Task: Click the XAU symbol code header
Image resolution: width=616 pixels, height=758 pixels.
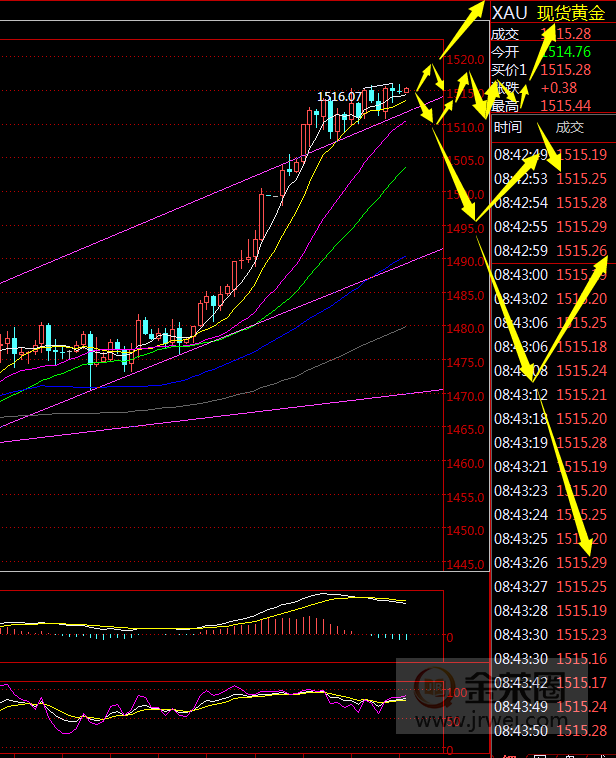Action: point(508,12)
